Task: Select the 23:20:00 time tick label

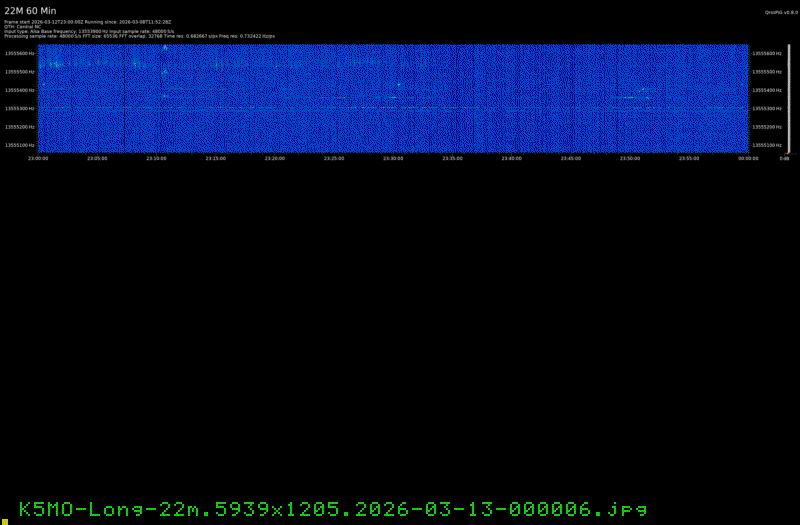Action: pyautogui.click(x=275, y=158)
